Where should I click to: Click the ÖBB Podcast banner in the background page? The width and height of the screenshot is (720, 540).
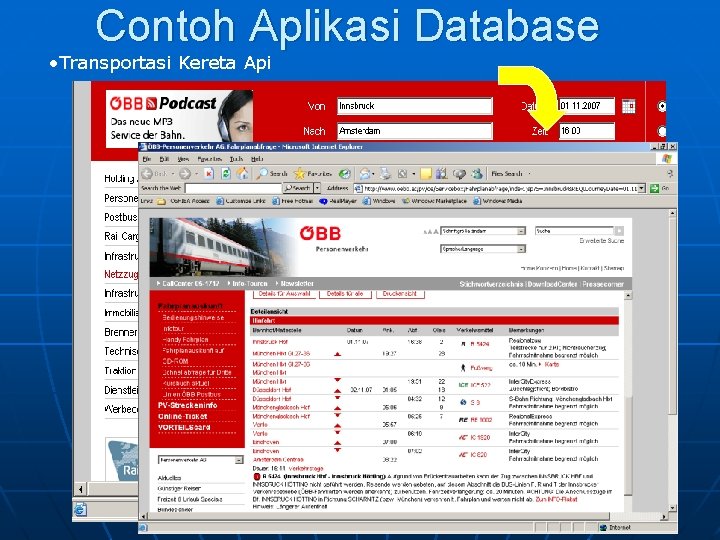click(x=179, y=119)
